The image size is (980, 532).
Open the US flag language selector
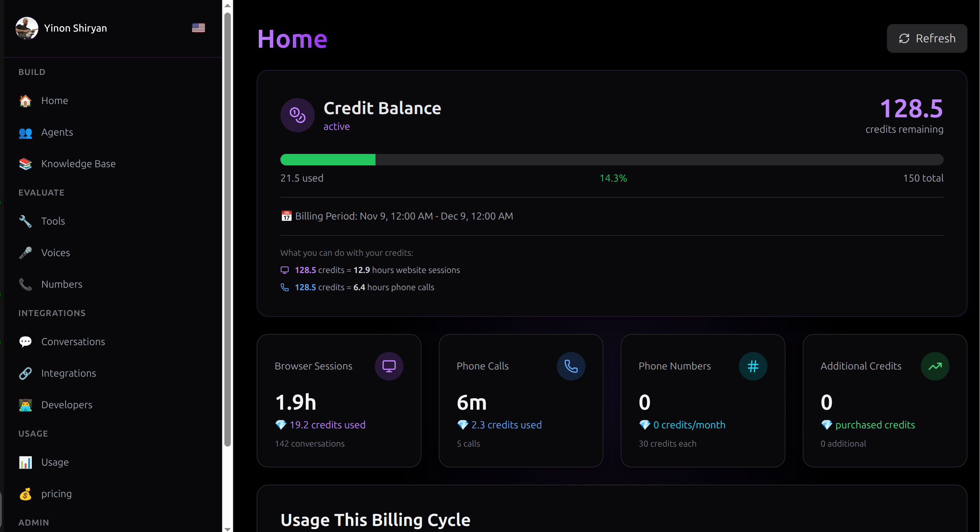198,28
